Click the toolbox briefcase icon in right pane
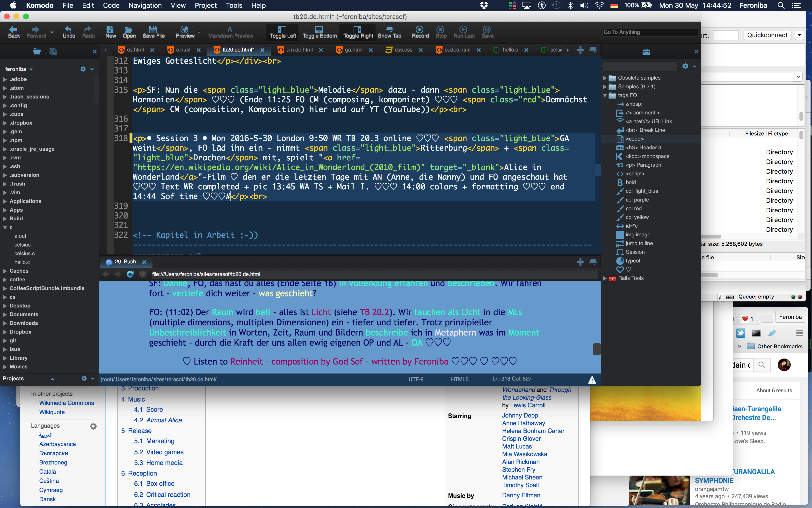Viewport: 812px width, 508px height. point(646,52)
